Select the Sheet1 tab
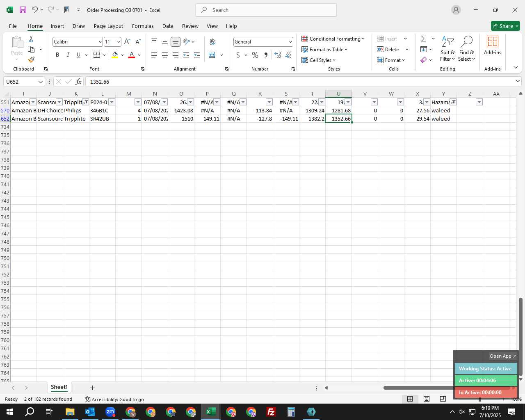The image size is (525, 420). [x=59, y=387]
